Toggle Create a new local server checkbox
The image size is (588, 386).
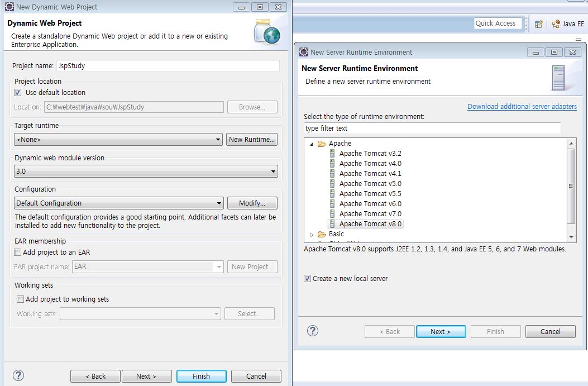pos(307,278)
